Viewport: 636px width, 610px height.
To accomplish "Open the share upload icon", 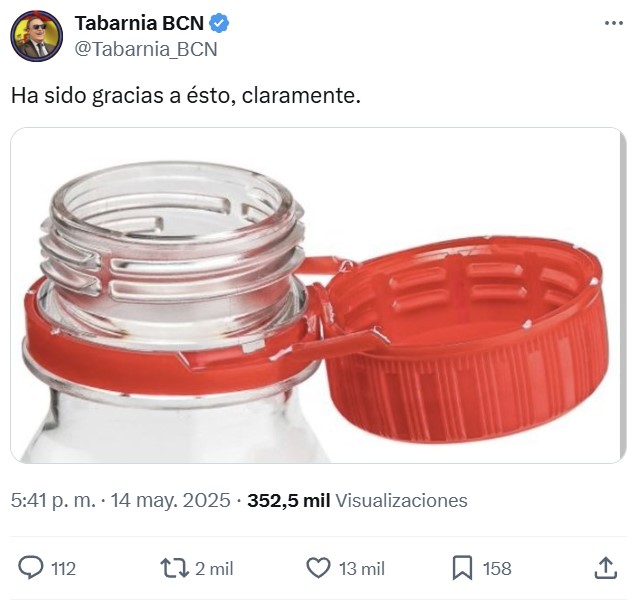I will [x=606, y=568].
